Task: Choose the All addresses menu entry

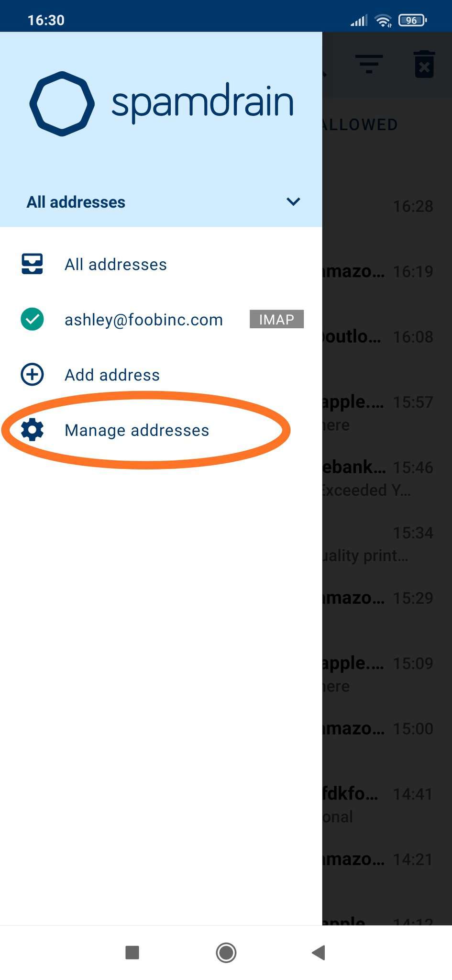Action: coord(161,264)
